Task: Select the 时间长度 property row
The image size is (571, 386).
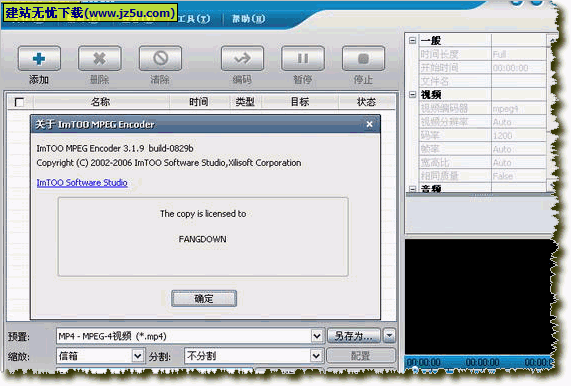Action: point(482,54)
